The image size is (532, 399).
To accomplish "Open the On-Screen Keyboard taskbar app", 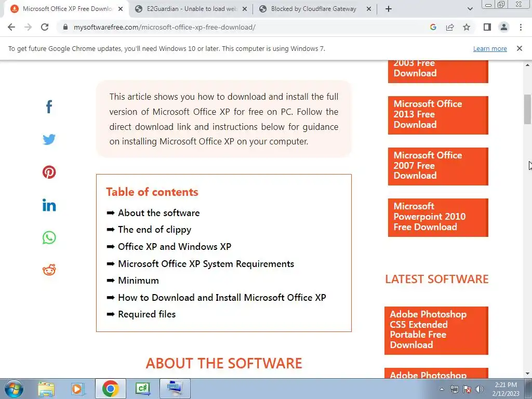I will click(x=175, y=389).
